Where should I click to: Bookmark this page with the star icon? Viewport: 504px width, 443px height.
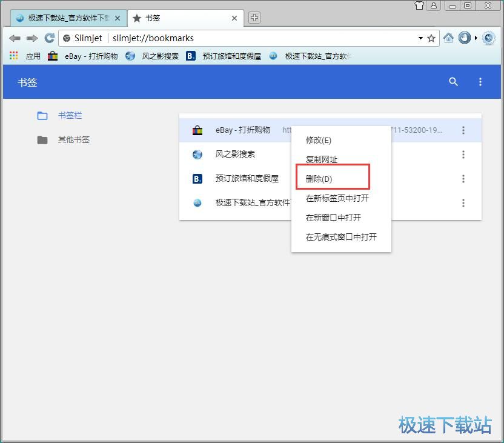point(431,39)
